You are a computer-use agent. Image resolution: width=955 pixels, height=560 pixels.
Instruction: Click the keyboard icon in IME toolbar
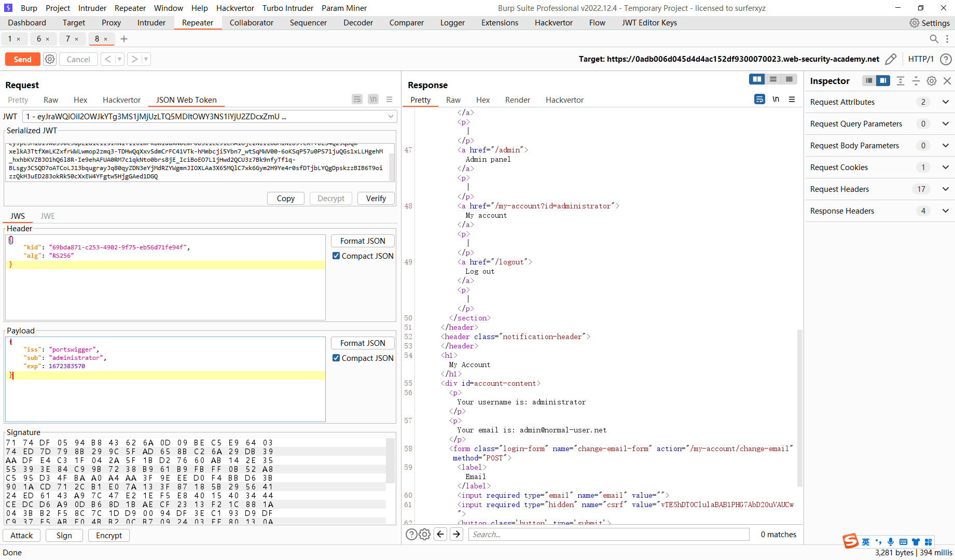click(x=903, y=542)
